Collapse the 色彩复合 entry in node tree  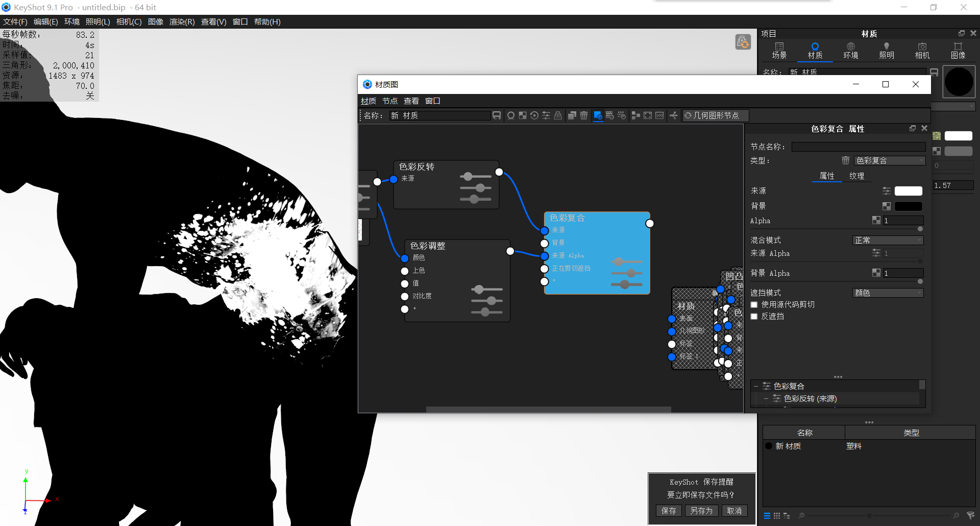click(x=757, y=386)
